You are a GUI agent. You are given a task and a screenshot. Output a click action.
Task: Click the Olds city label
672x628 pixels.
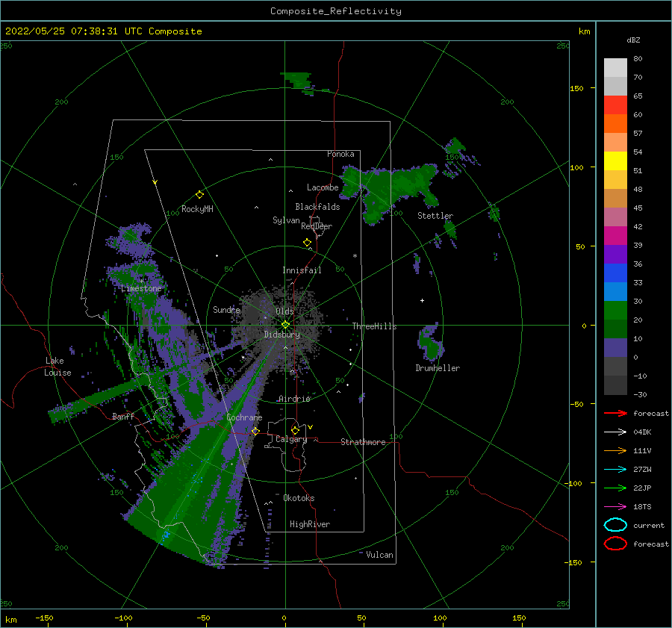pos(284,311)
